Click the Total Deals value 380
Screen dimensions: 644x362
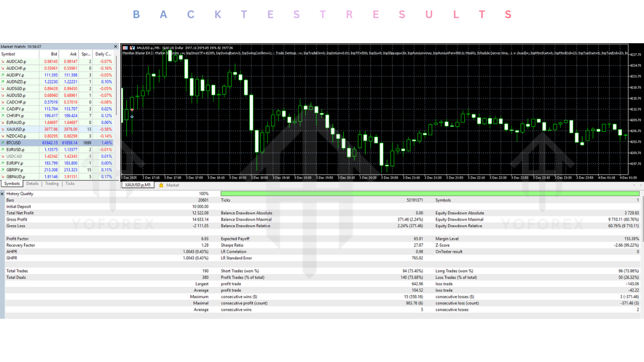point(205,278)
